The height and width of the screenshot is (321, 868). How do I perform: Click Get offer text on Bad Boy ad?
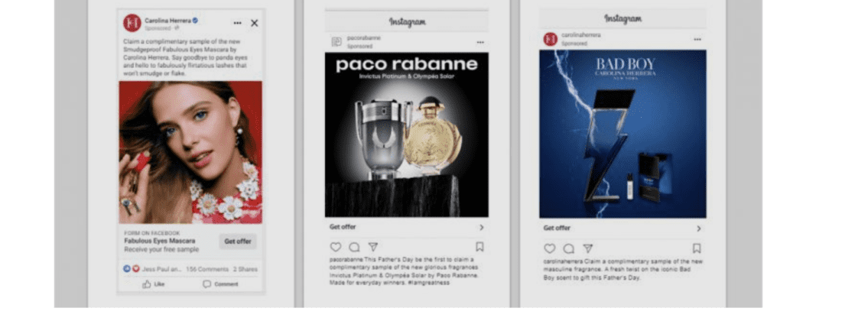click(556, 228)
